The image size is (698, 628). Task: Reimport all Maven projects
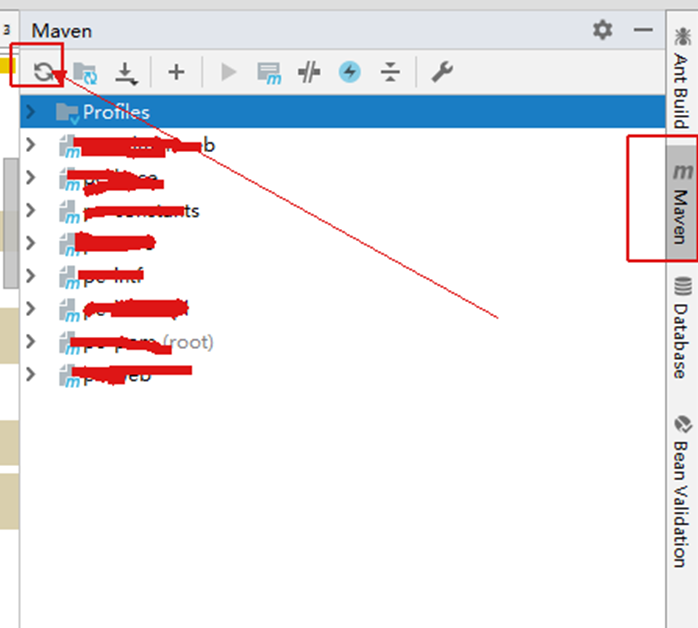[43, 72]
